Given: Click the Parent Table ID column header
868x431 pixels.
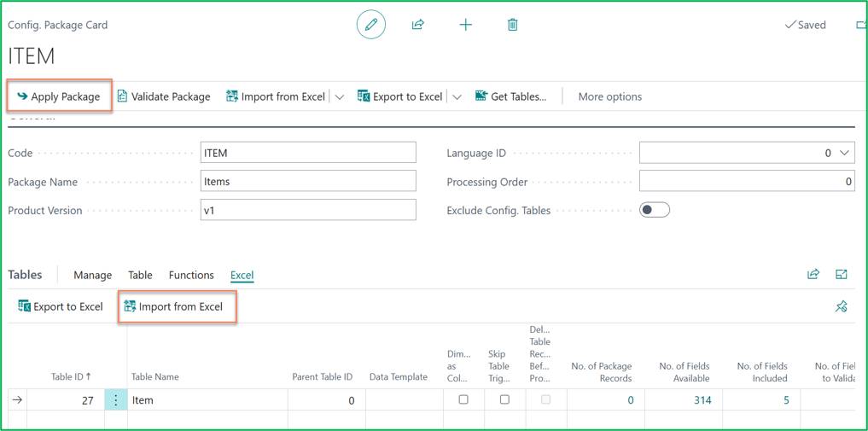Looking at the screenshot, I should (x=322, y=376).
